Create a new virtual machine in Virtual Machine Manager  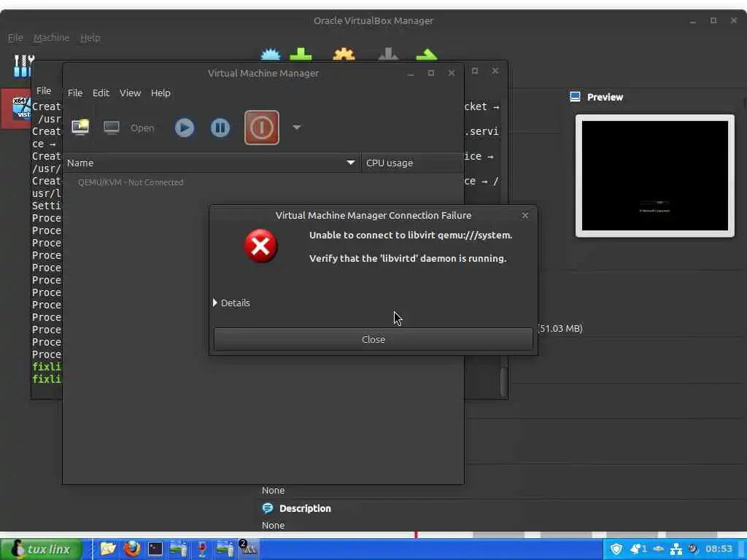tap(80, 127)
